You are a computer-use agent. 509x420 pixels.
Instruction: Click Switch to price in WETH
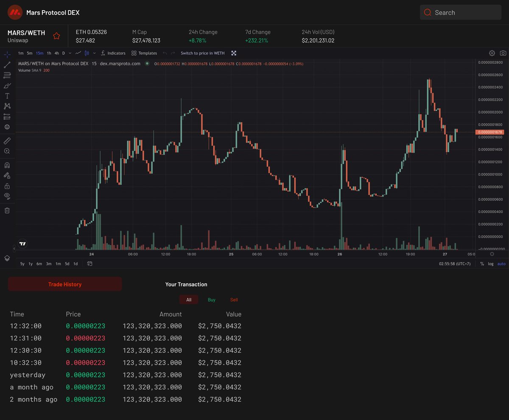(203, 53)
